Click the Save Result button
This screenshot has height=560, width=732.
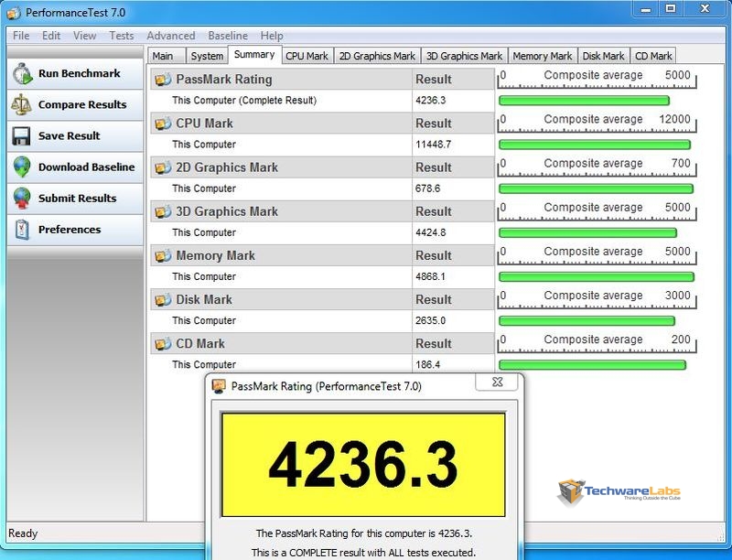[75, 135]
